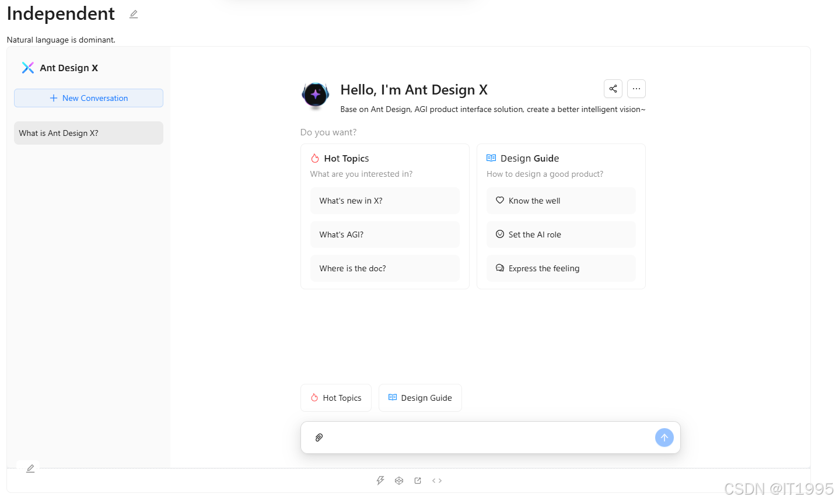Click the Independent heading text
The image size is (836, 504).
(x=61, y=13)
